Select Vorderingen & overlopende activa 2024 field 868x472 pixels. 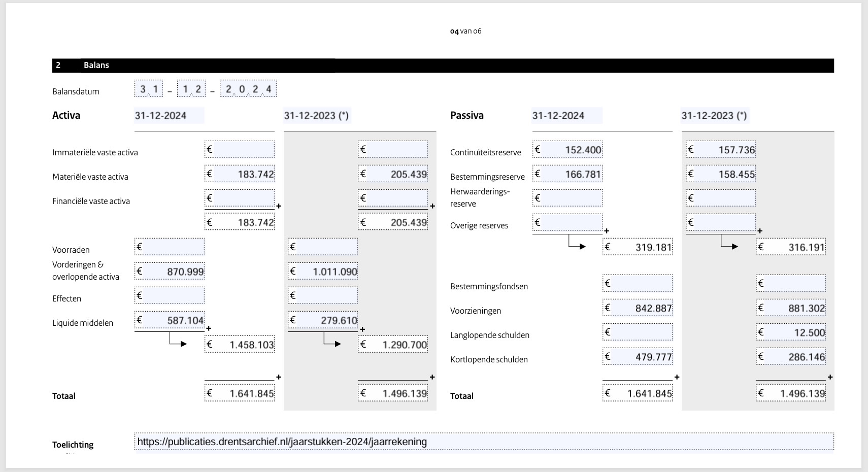pos(170,271)
